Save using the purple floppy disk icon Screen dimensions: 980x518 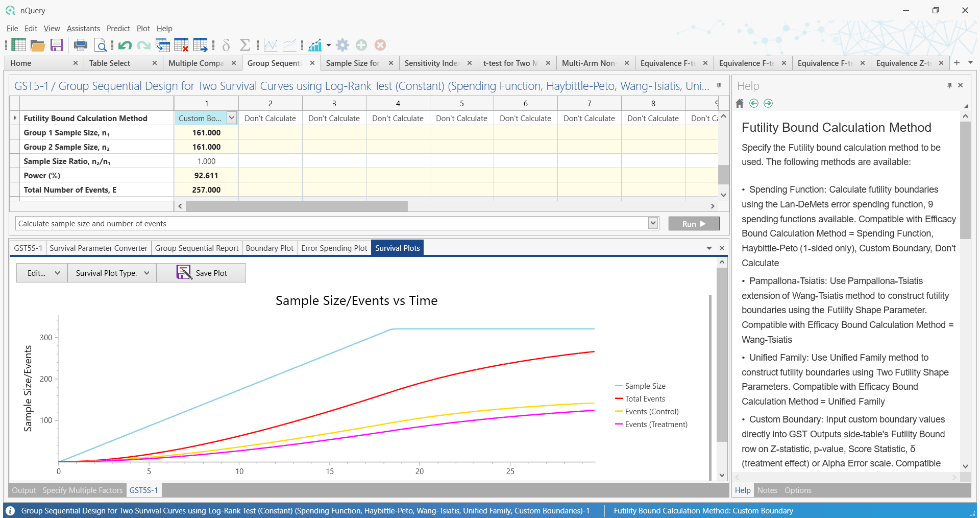[x=57, y=45]
